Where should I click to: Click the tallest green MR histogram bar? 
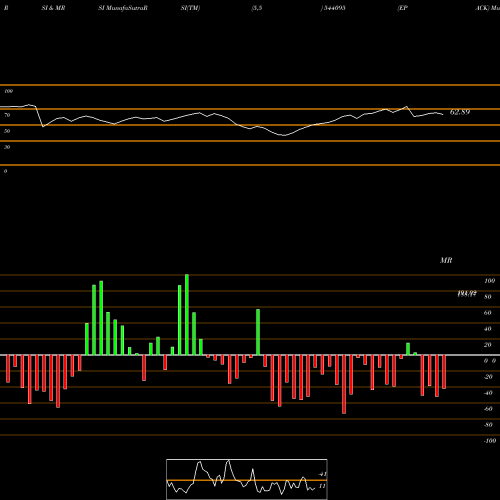pos(187,315)
